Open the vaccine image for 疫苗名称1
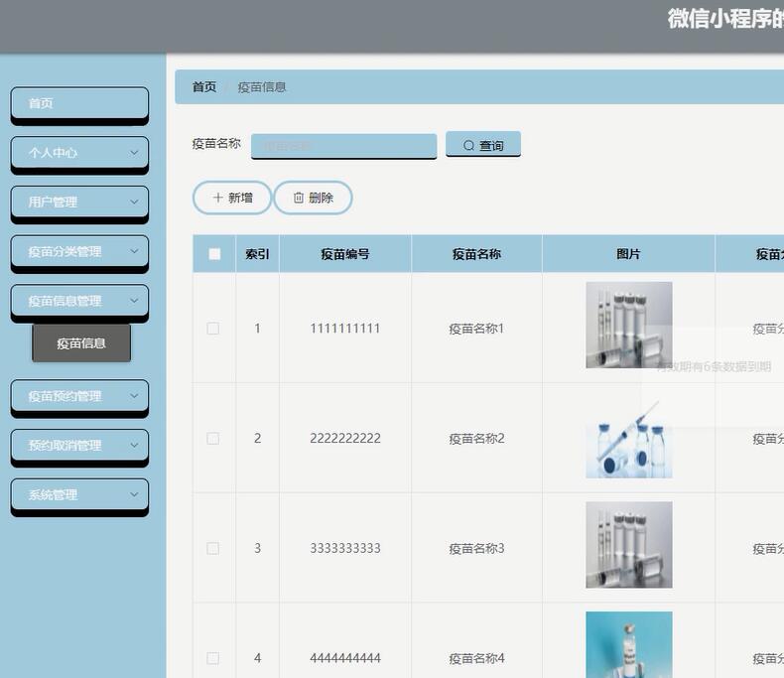The height and width of the screenshot is (678, 784). (629, 325)
